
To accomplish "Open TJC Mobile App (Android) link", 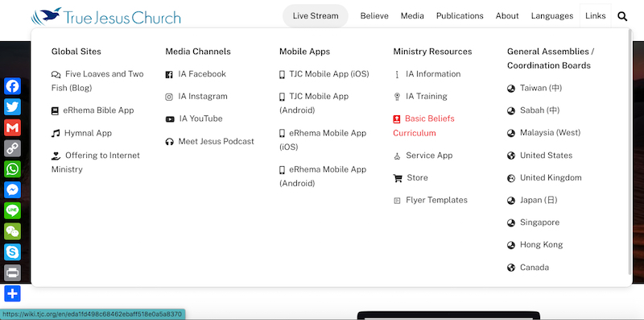I will click(314, 103).
